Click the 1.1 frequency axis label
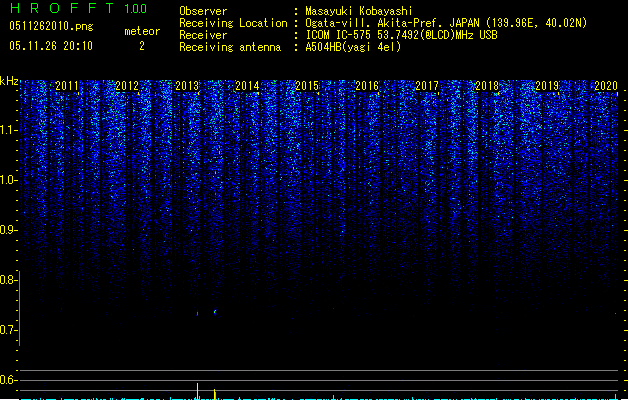This screenshot has width=629, height=400. (x=8, y=130)
